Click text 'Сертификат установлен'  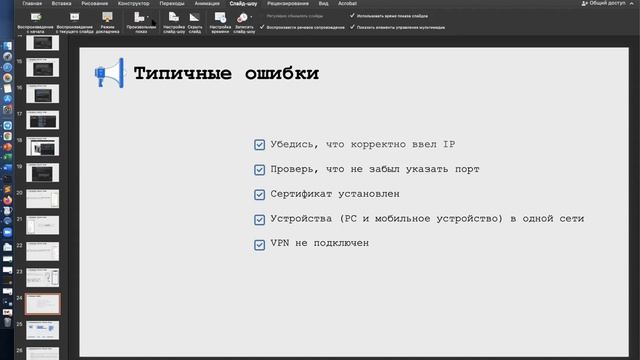pos(335,194)
